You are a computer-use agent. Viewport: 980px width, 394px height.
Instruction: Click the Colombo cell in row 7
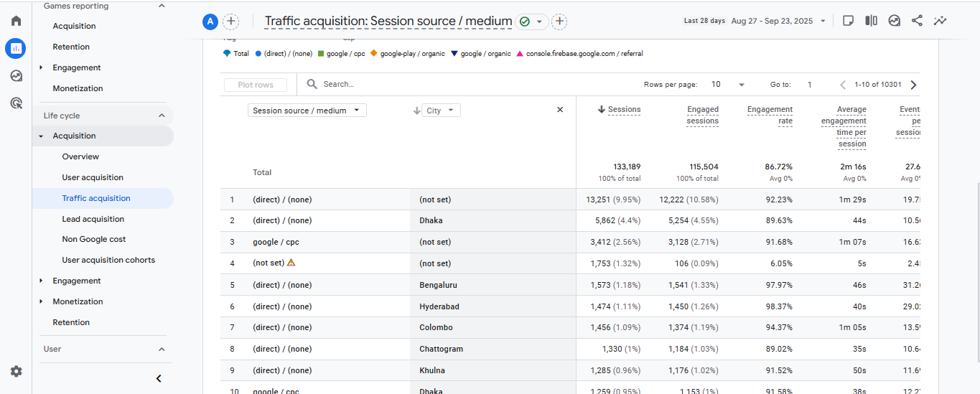[436, 327]
